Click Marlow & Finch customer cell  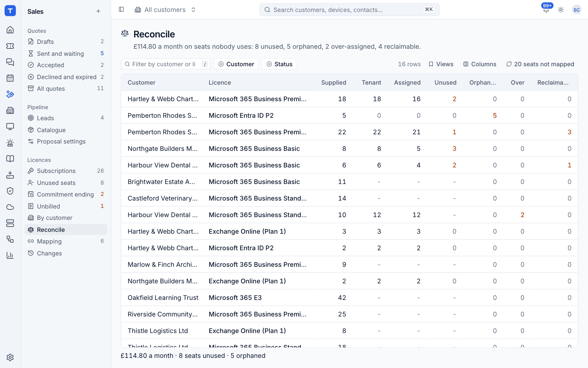[162, 264]
